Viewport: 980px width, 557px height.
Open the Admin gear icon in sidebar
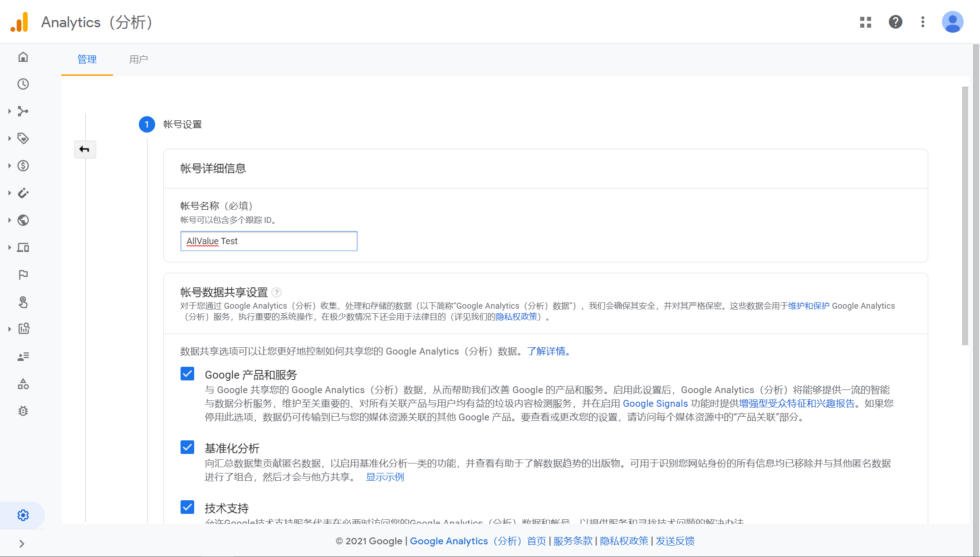click(x=23, y=515)
